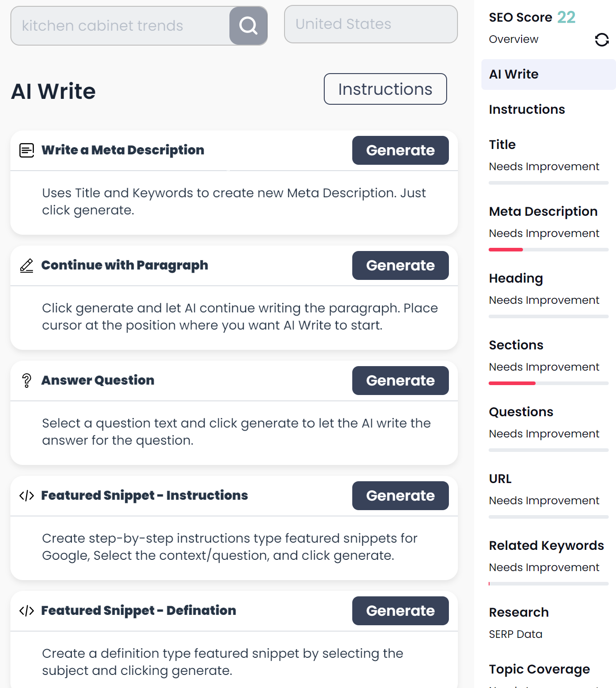The width and height of the screenshot is (616, 688).
Task: Open the AI Write sidebar tab
Action: click(x=514, y=74)
